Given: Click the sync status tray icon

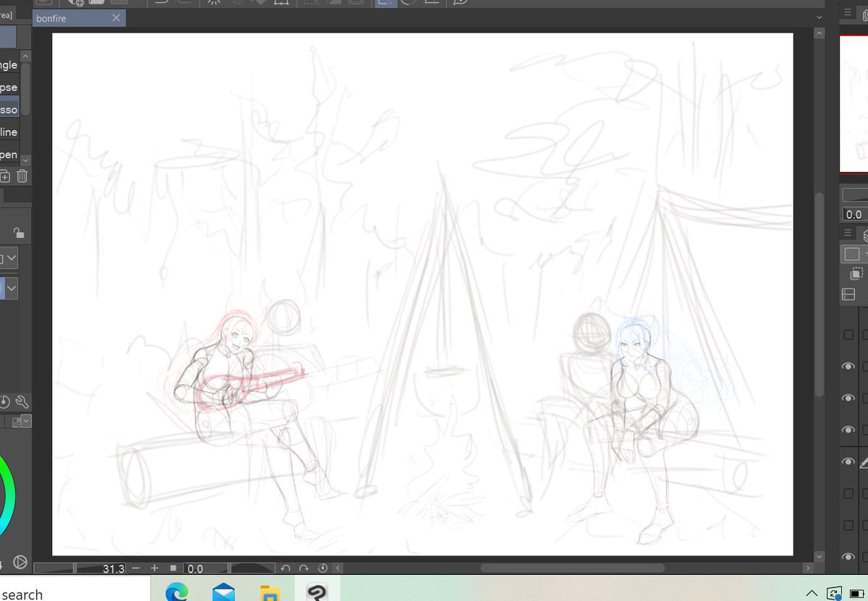Looking at the screenshot, I should (833, 592).
